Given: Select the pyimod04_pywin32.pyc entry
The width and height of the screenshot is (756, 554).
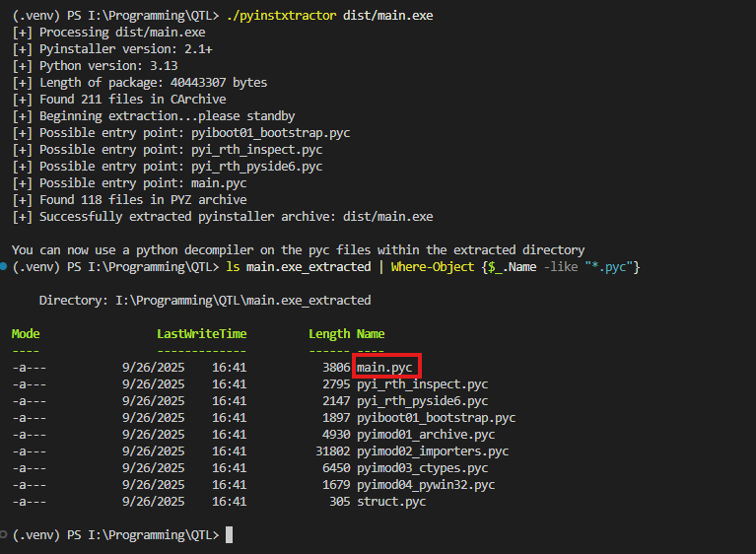Looking at the screenshot, I should (426, 485).
